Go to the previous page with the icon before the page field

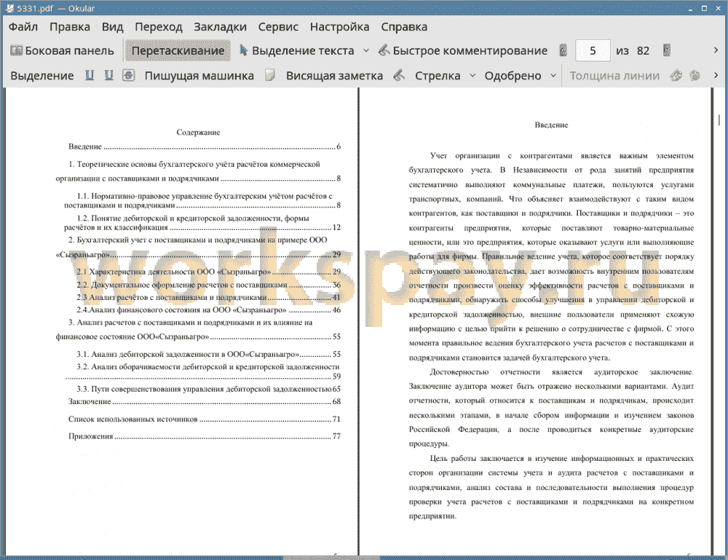[563, 50]
